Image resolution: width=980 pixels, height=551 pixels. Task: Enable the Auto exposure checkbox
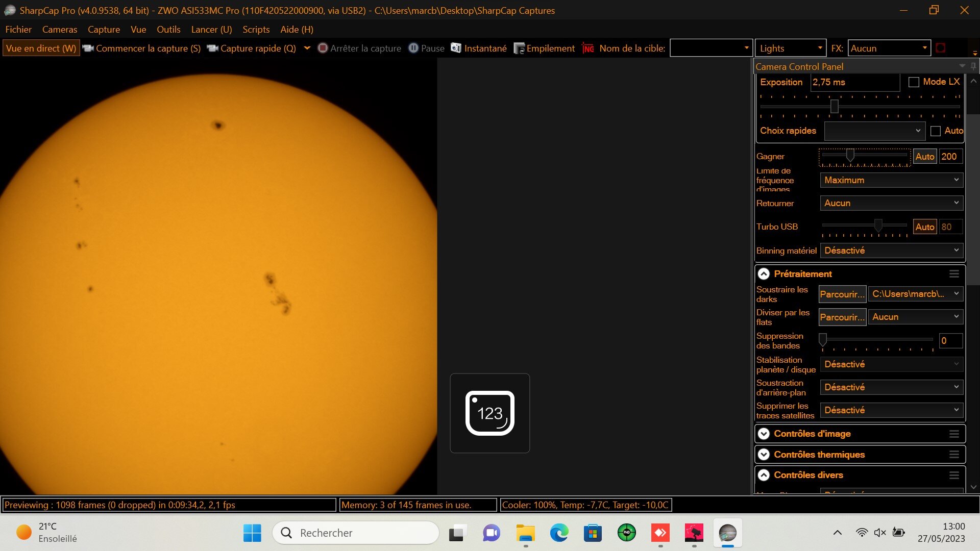click(935, 131)
